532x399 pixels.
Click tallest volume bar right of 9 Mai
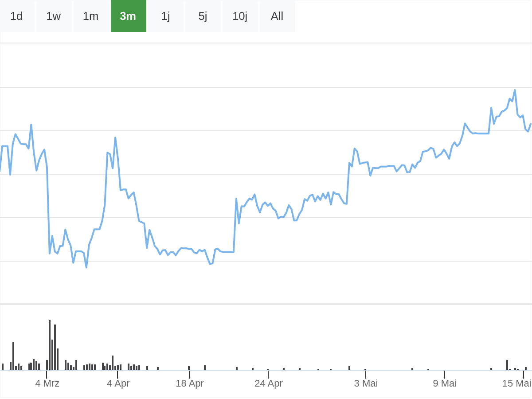(x=507, y=365)
